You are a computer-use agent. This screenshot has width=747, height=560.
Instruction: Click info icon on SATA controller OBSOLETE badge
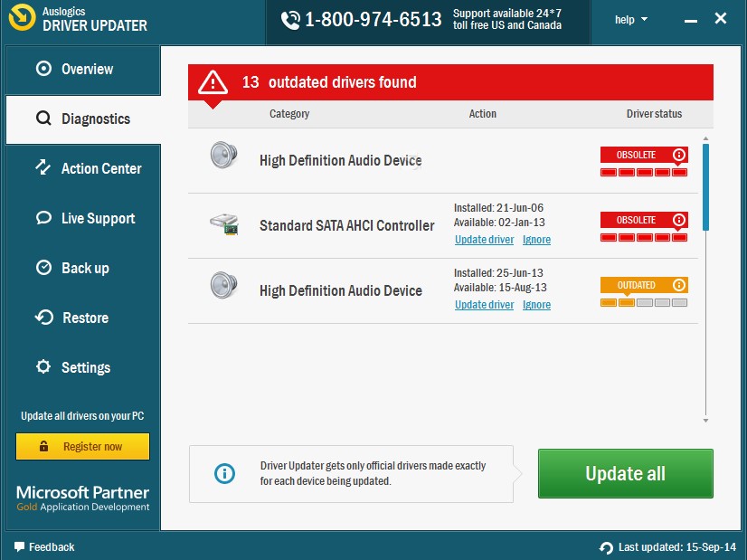(x=679, y=220)
